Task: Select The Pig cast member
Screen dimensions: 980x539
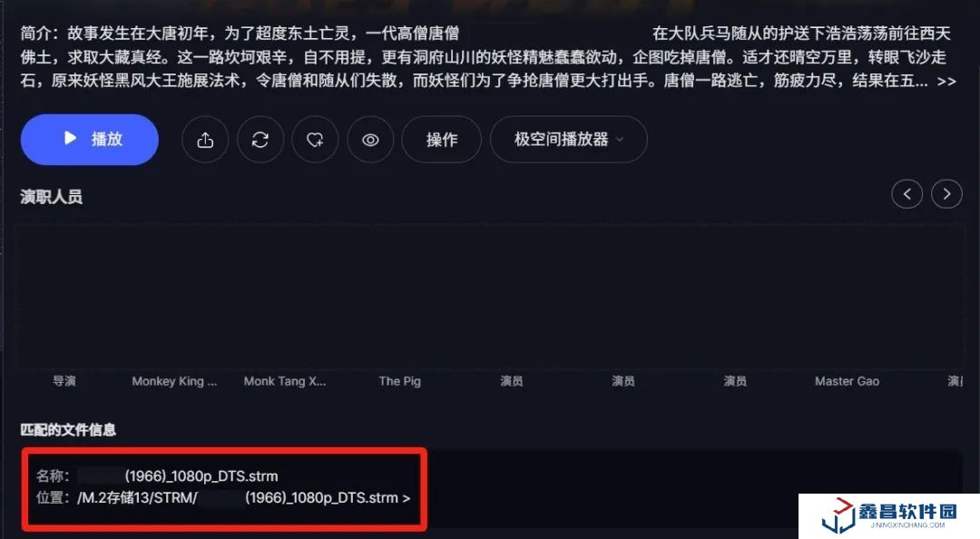Action: [x=400, y=381]
